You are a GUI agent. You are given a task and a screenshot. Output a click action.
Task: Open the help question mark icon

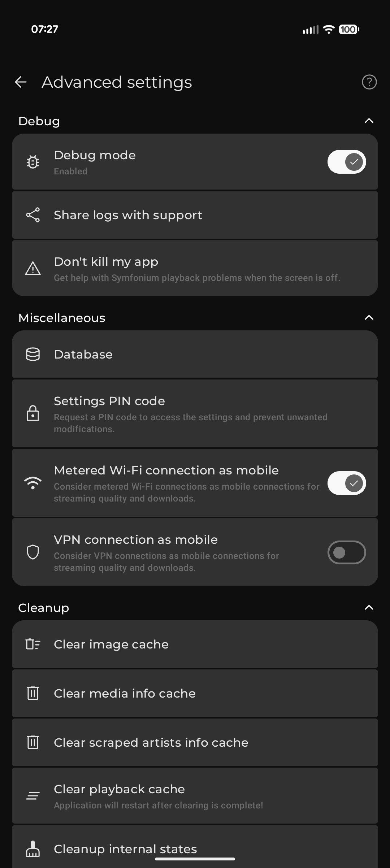pos(369,82)
